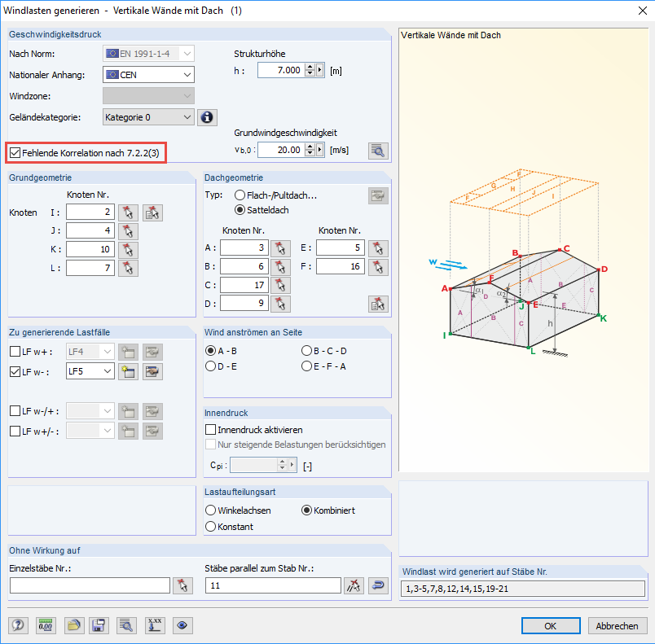Screen dimensions: 655x644
Task: Choose Konstant load distribution
Action: [x=210, y=527]
